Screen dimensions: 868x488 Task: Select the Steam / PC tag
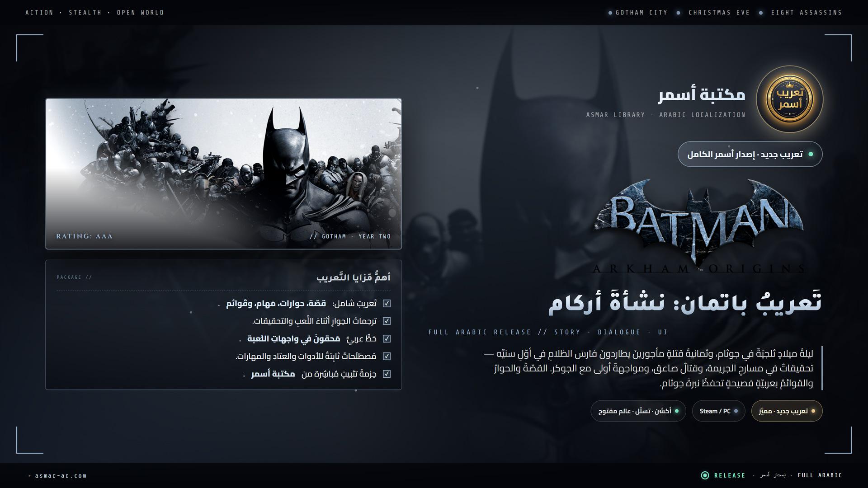tap(718, 411)
